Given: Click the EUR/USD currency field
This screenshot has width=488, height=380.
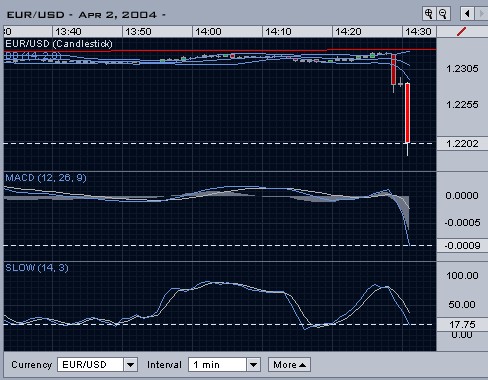Looking at the screenshot, I should (x=90, y=364).
